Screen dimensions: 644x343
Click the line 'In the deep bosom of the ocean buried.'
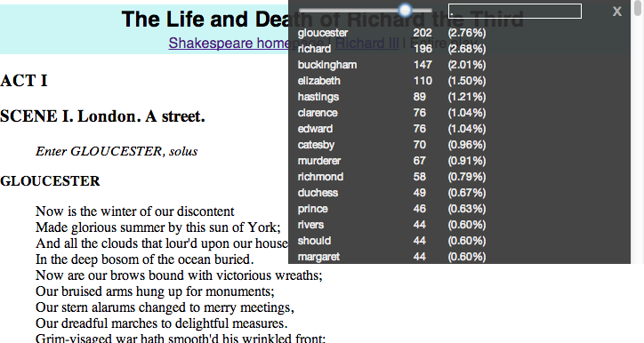click(145, 259)
